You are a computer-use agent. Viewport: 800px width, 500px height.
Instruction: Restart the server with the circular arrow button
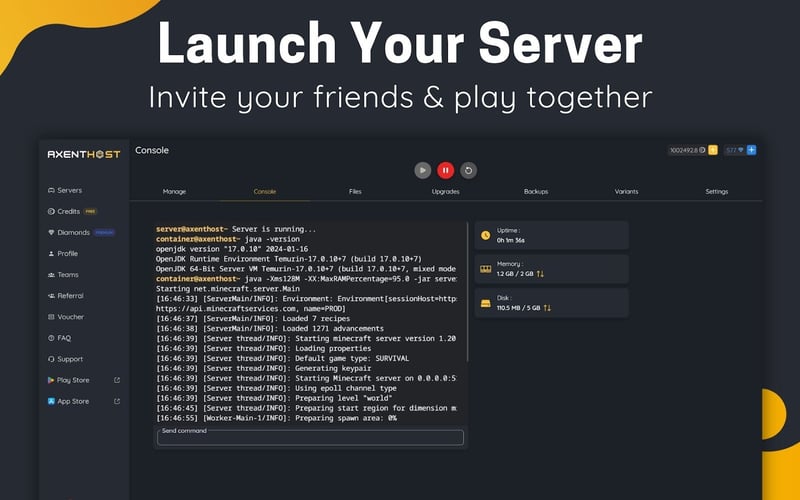[468, 170]
